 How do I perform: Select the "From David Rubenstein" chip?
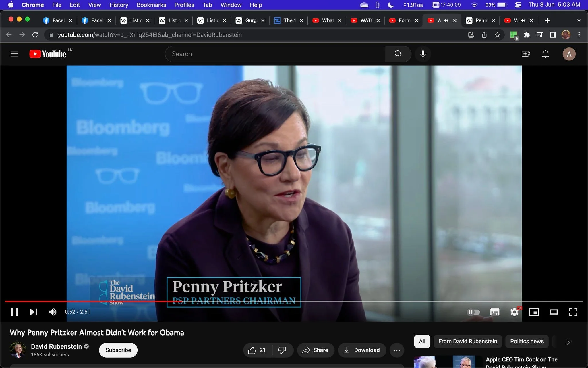[x=468, y=341]
